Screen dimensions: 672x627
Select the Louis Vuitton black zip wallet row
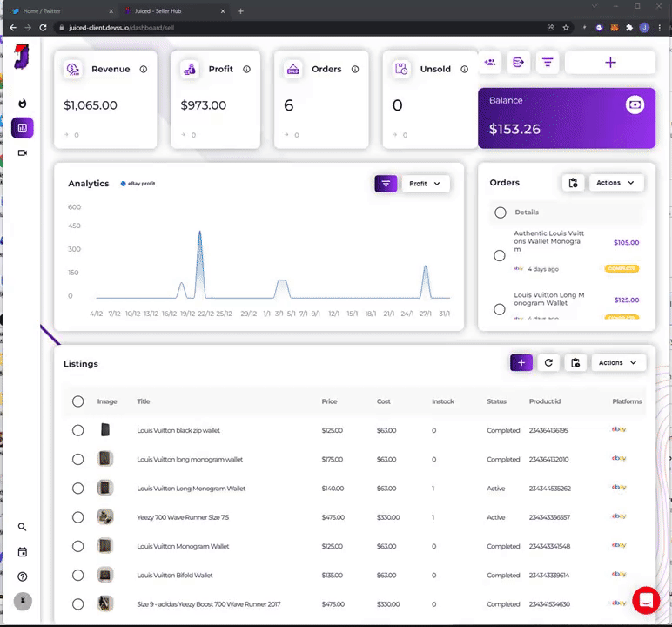(x=78, y=430)
